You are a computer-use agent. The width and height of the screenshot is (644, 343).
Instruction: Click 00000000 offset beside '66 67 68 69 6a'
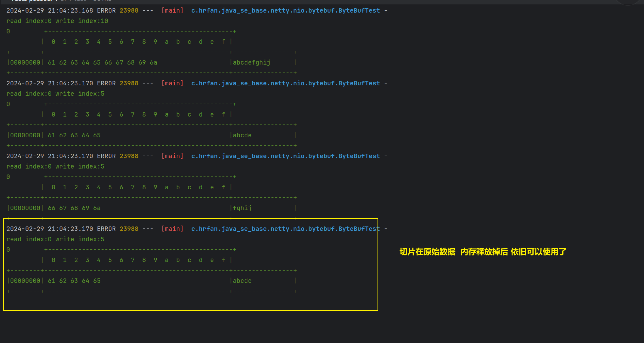[25, 208]
